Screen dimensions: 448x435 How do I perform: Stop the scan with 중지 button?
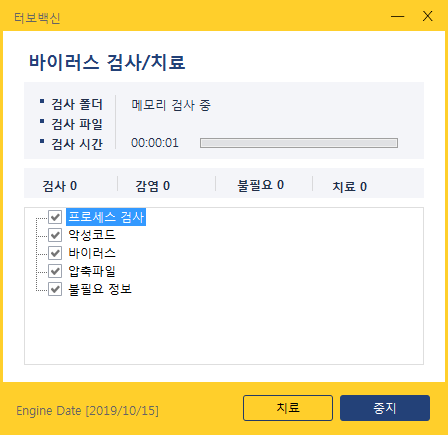click(385, 408)
